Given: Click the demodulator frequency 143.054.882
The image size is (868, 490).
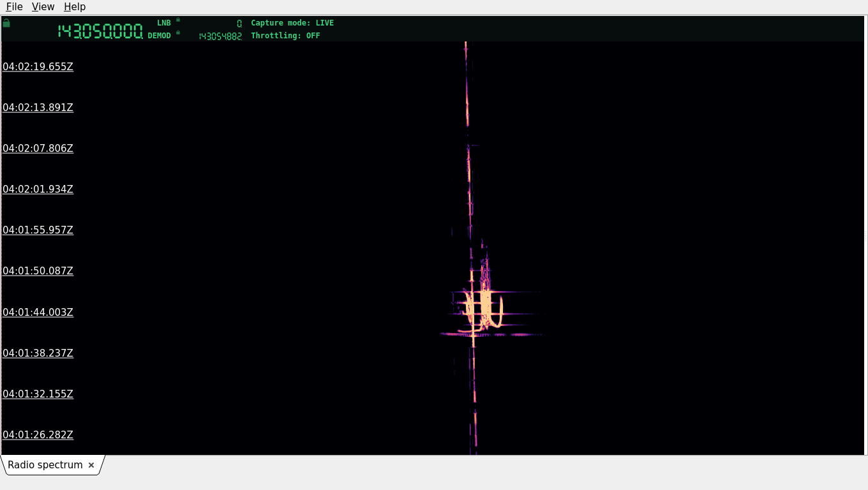Looking at the screenshot, I should pos(220,36).
